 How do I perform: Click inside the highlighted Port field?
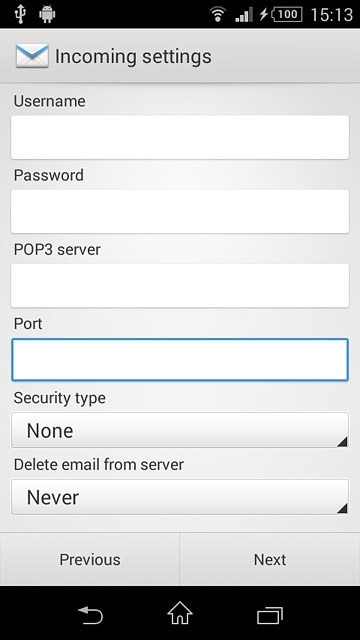coord(180,360)
